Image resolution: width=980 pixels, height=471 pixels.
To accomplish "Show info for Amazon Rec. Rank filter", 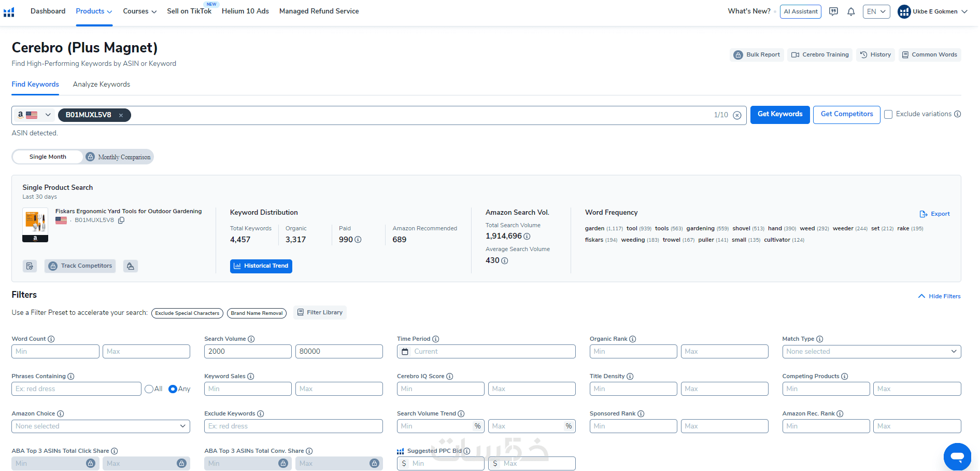I will (x=840, y=414).
